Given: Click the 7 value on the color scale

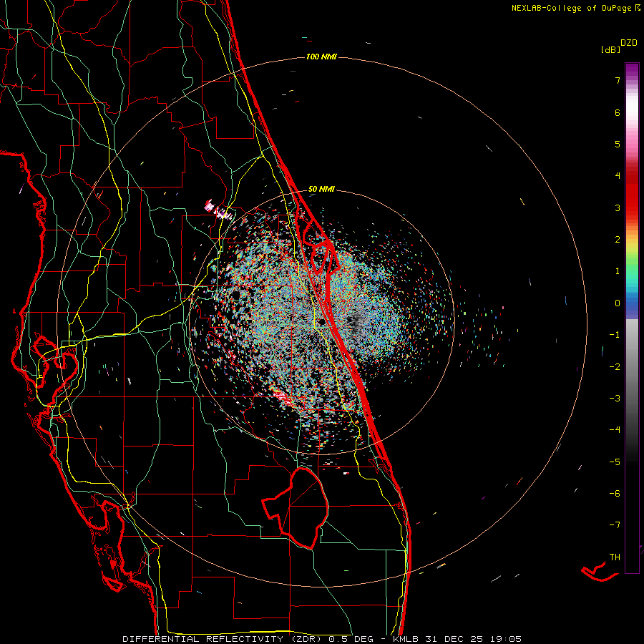Looking at the screenshot, I should pos(618,80).
